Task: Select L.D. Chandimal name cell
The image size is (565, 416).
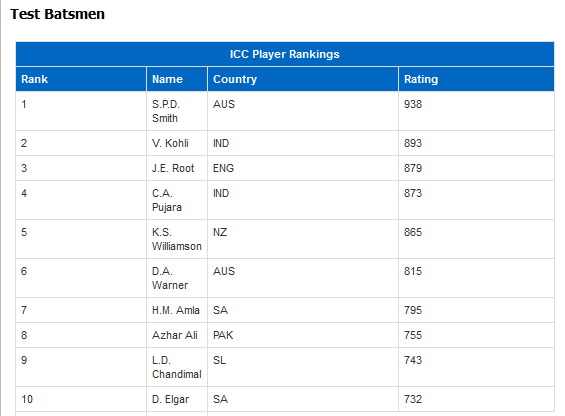Action: 177,367
